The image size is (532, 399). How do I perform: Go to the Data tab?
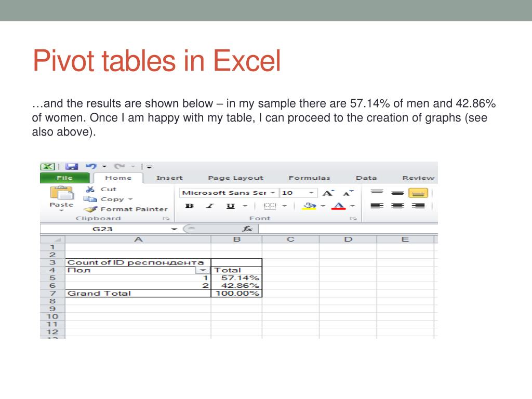pyautogui.click(x=366, y=178)
